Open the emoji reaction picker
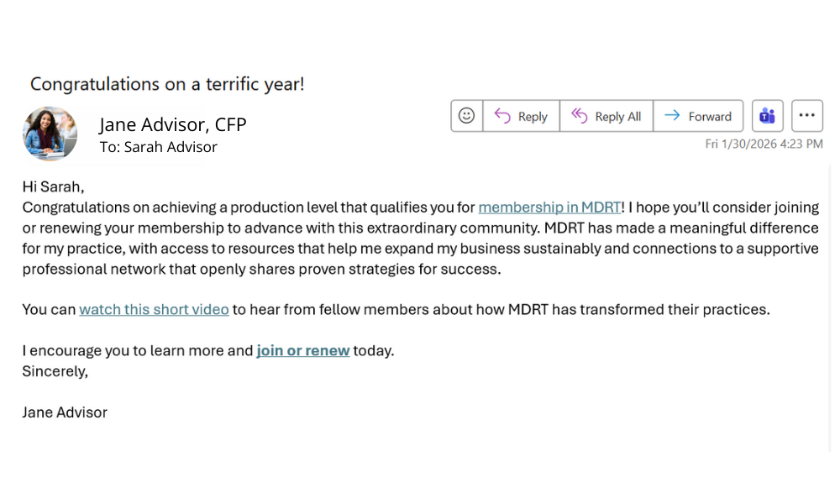 467,116
